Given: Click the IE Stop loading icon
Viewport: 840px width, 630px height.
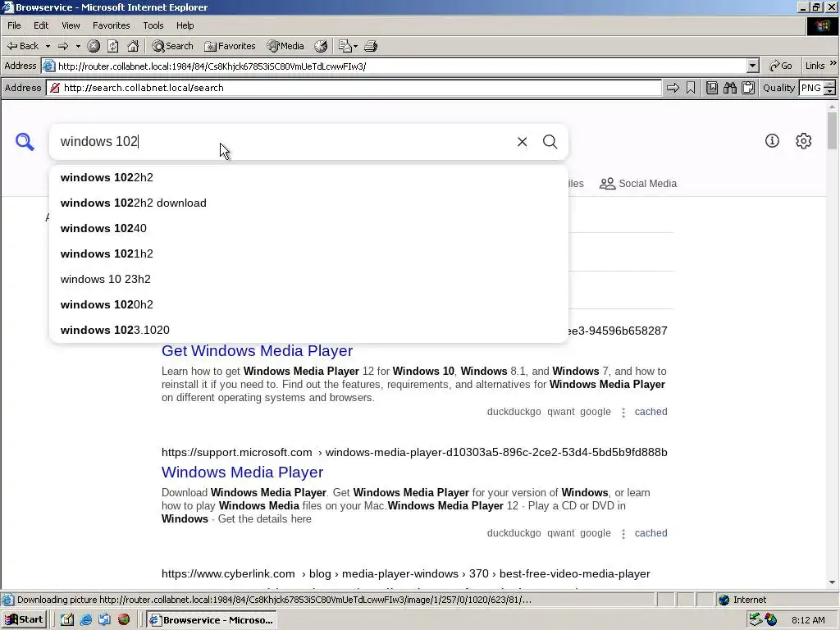Looking at the screenshot, I should point(94,46).
